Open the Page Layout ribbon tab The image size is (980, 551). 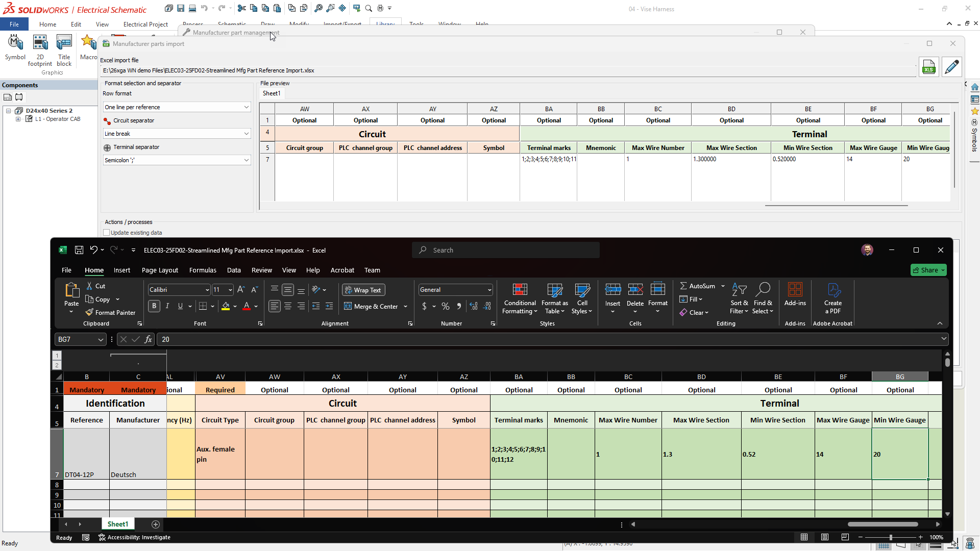coord(160,270)
